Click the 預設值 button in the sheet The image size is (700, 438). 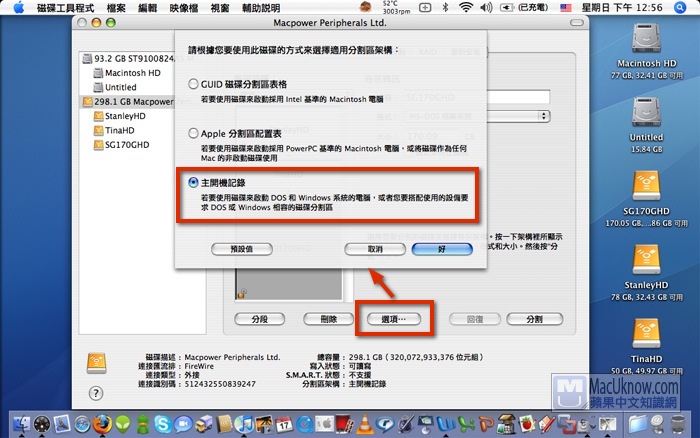click(242, 249)
